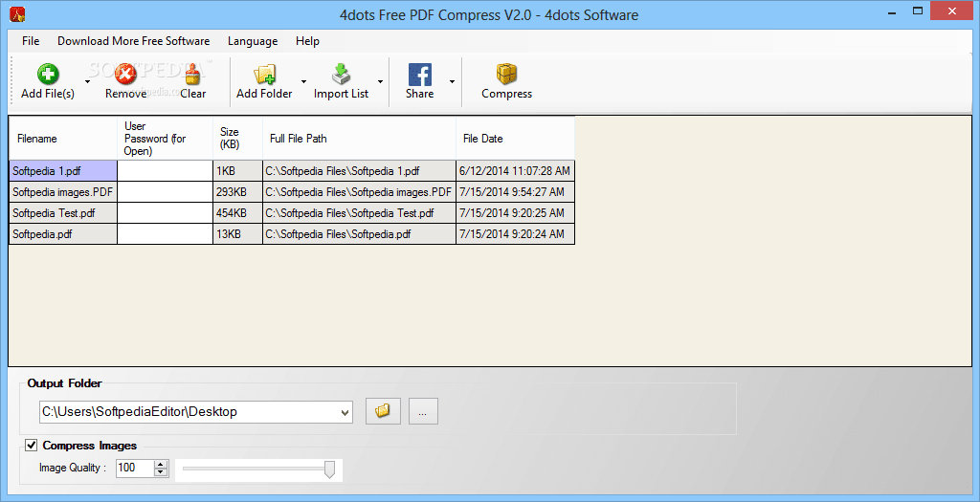Expand the Share dropdown arrow
Viewport: 980px width, 502px height.
452,81
